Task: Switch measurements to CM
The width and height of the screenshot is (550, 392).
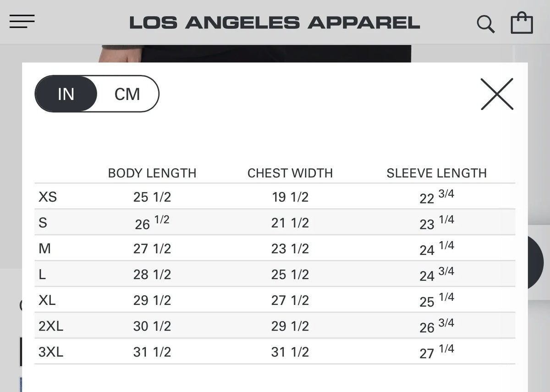Action: click(x=127, y=94)
